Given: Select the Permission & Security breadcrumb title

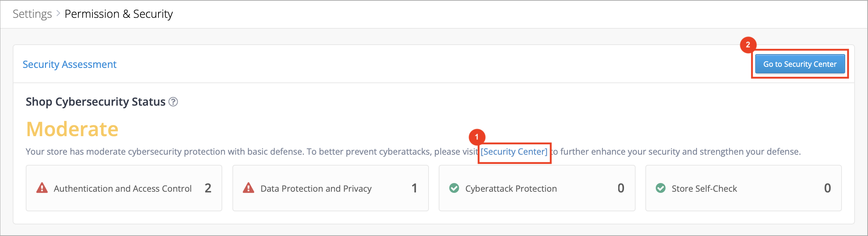Looking at the screenshot, I should 119,14.
